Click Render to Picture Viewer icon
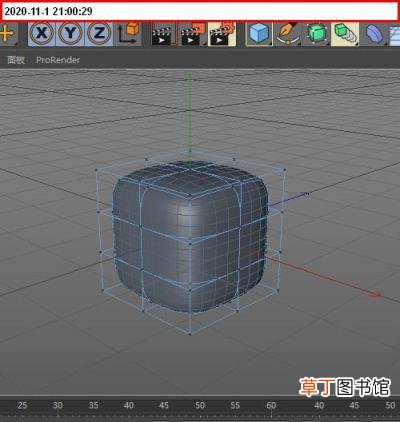Viewport: 400px width, 422px height. pyautogui.click(x=192, y=34)
